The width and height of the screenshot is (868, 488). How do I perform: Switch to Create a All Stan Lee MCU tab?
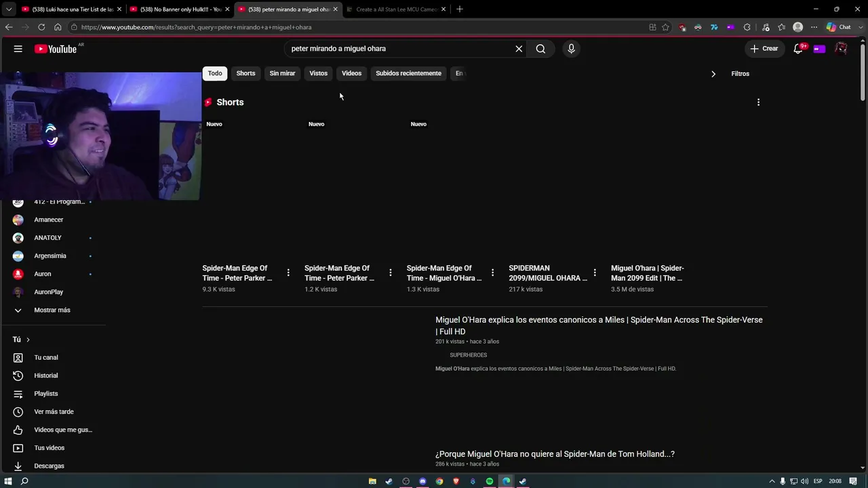pos(396,9)
